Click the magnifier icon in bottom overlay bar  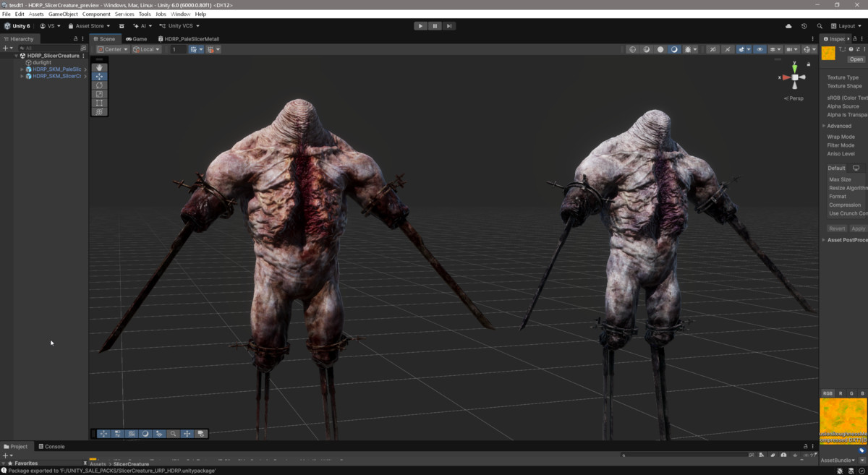[173, 434]
